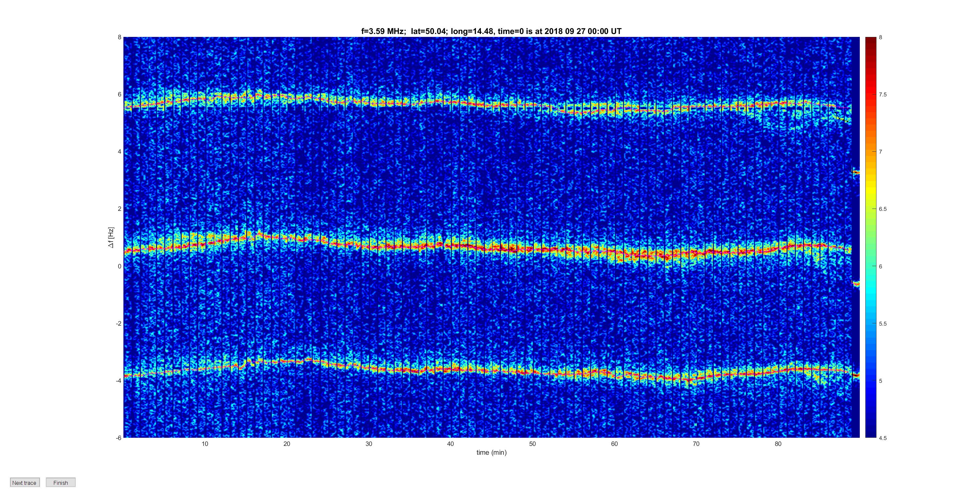
Task: Click colorbar tick label 7.5
Action: pyautogui.click(x=883, y=95)
